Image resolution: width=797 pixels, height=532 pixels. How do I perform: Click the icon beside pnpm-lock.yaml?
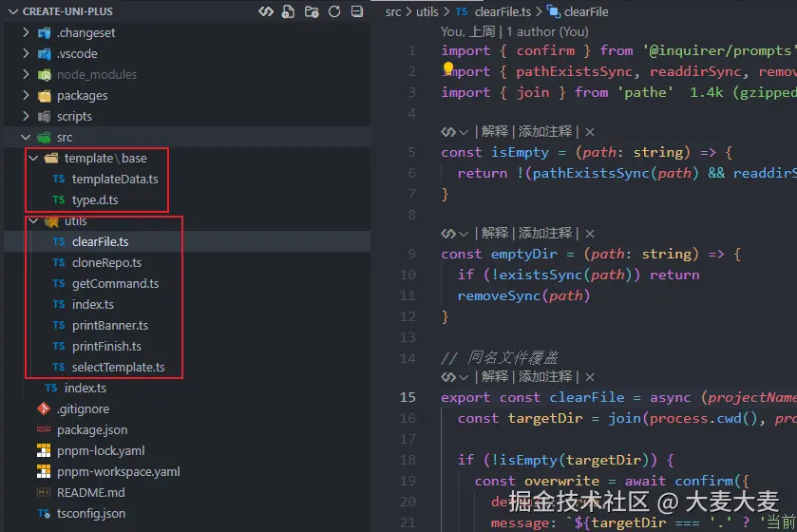[x=44, y=450]
